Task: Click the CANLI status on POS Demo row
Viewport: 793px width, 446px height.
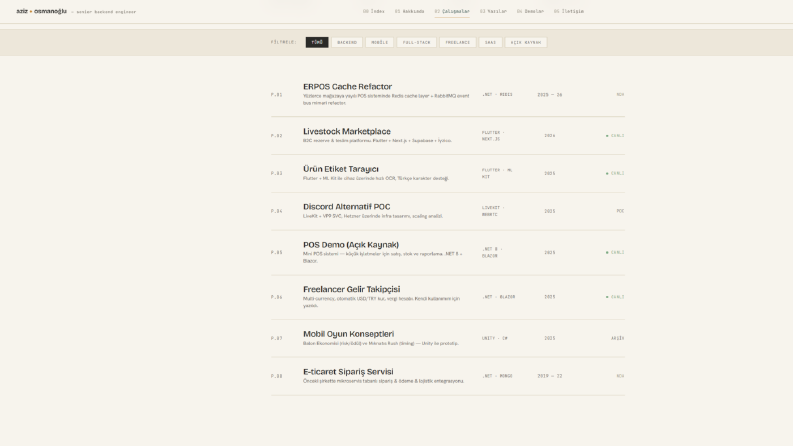Action: [x=615, y=252]
